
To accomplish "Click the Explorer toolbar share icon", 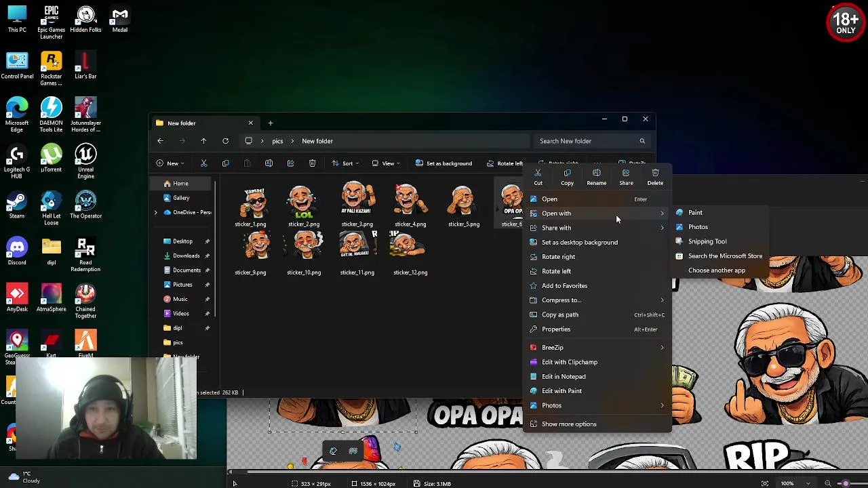I will click(x=290, y=163).
